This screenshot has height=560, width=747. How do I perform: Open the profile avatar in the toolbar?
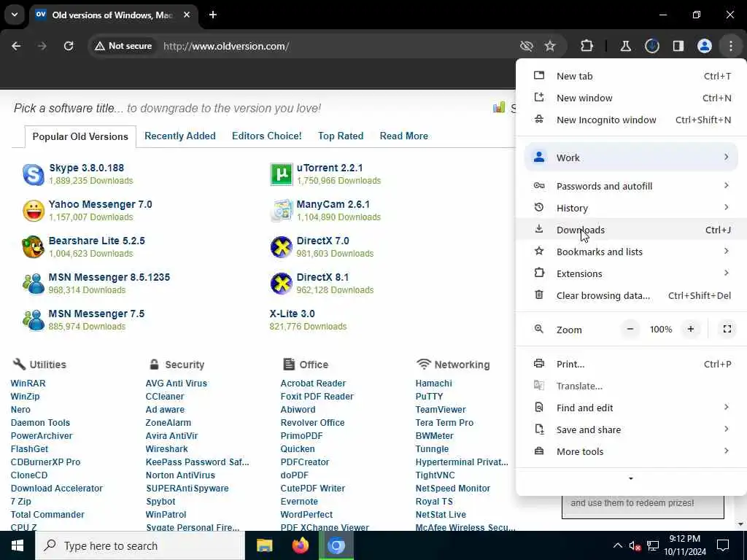(705, 46)
